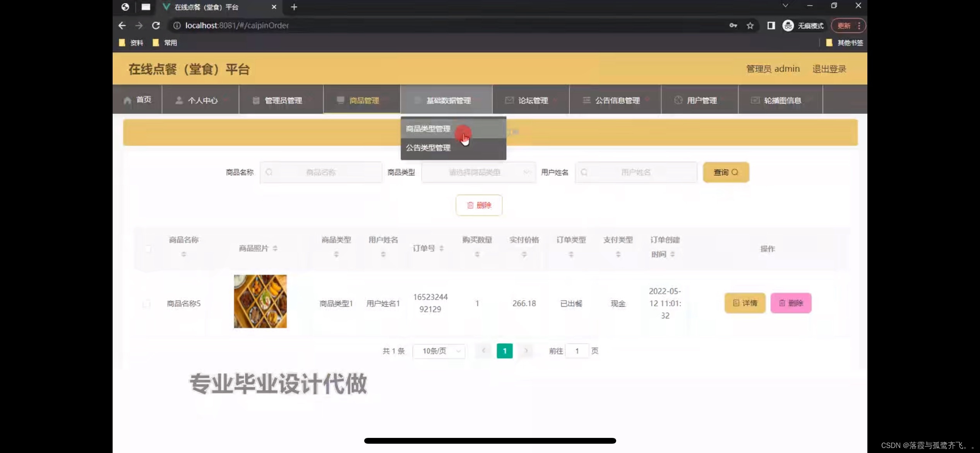This screenshot has width=980, height=453.
Task: Close the 在线点餐 browser tab
Action: point(274,7)
